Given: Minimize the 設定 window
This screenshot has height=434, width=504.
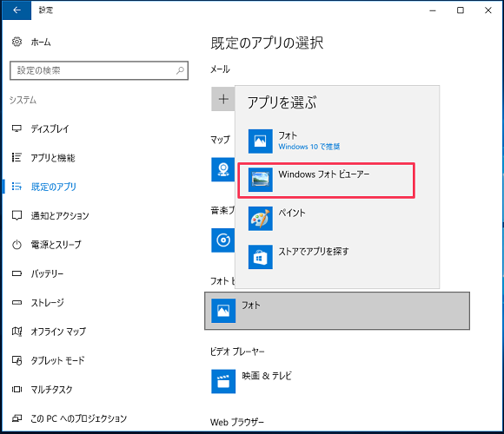Looking at the screenshot, I should tap(433, 10).
